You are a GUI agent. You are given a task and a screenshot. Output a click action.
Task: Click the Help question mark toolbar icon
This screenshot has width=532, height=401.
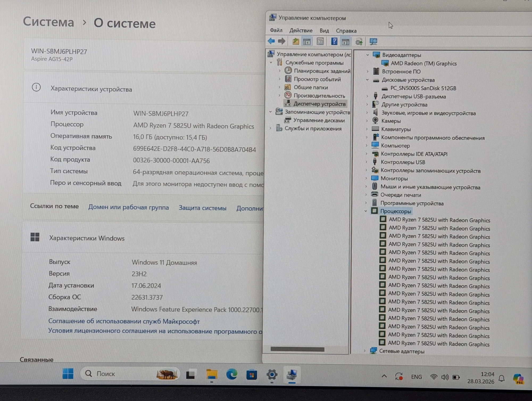coord(334,41)
